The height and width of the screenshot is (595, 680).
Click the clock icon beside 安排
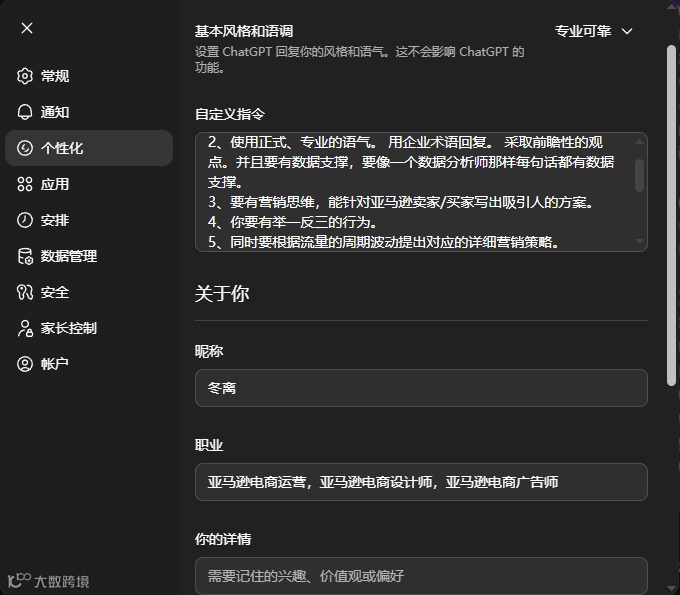pos(25,220)
